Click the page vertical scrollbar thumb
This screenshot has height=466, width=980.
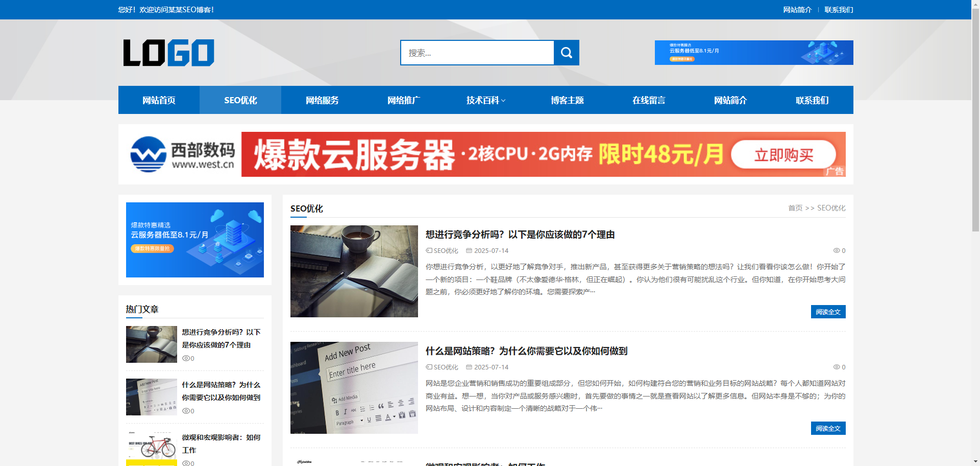[975, 120]
